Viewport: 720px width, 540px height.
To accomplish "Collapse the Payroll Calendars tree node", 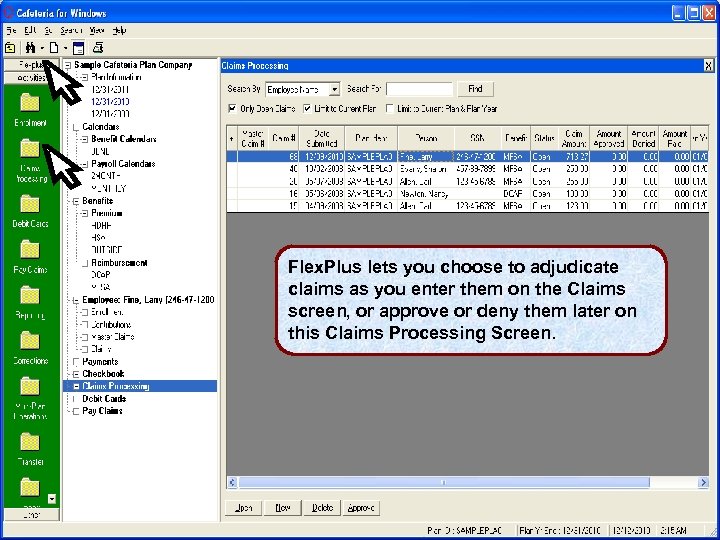I will click(x=84, y=164).
